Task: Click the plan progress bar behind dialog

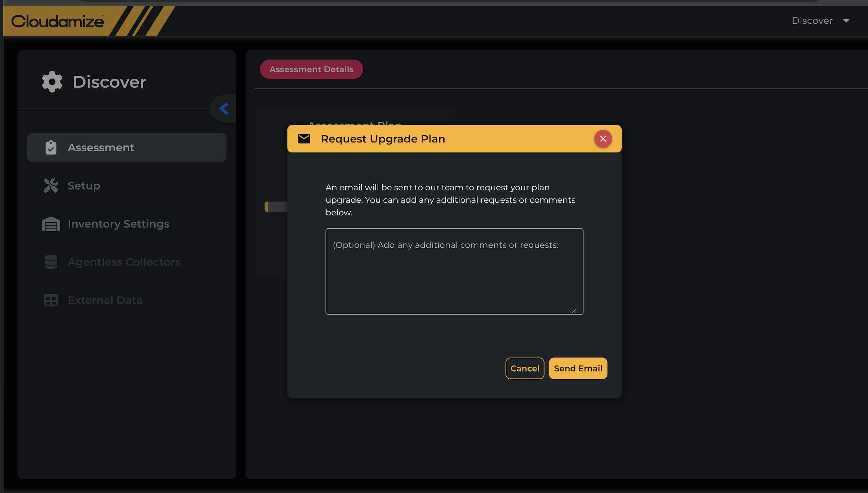Action: (276, 207)
